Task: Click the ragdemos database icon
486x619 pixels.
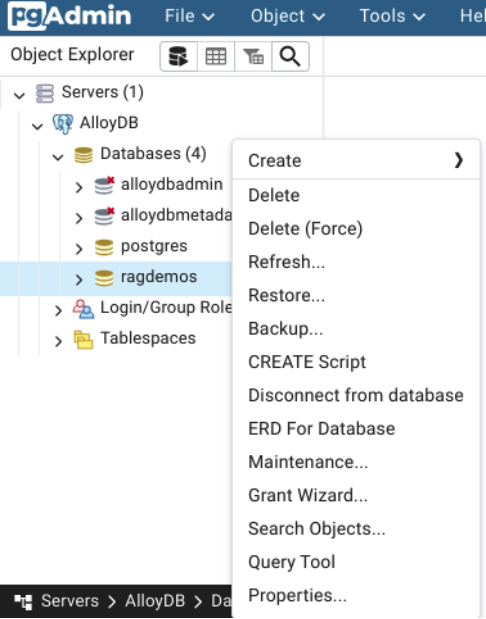Action: (x=104, y=278)
